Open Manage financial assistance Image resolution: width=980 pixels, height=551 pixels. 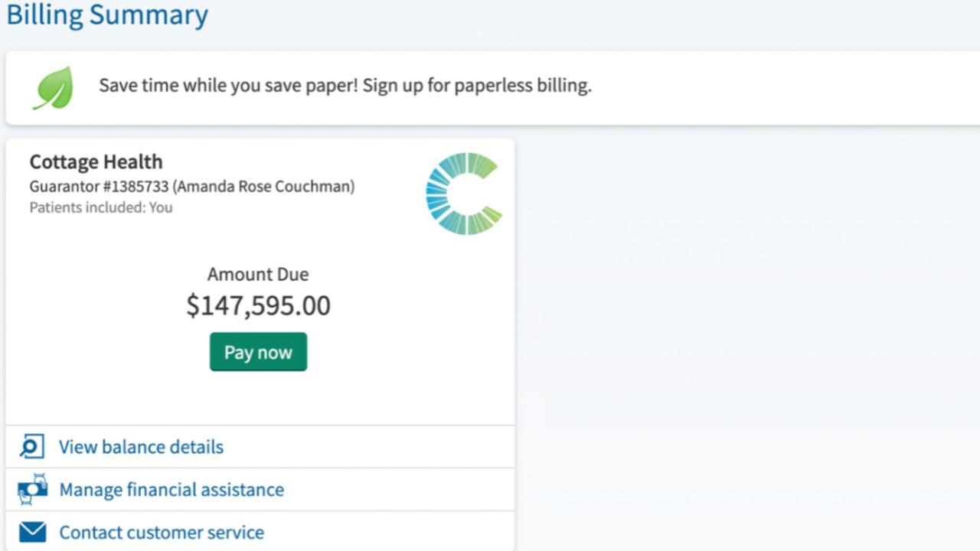171,490
